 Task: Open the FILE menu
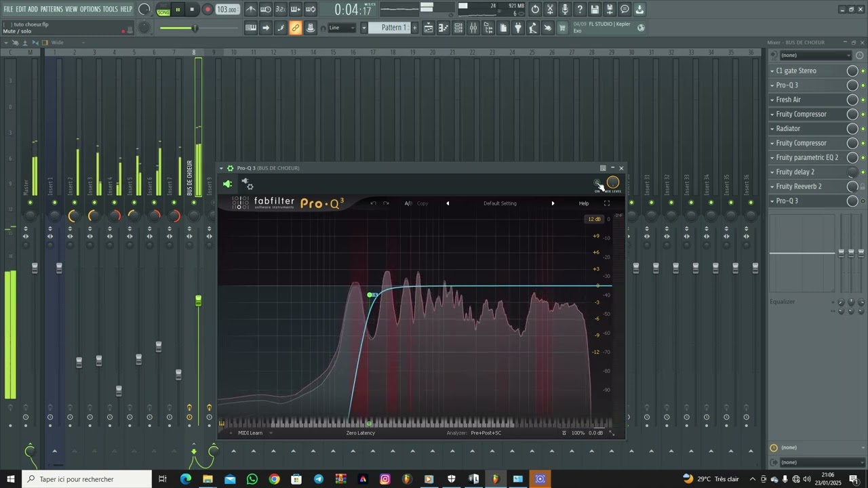(8, 9)
